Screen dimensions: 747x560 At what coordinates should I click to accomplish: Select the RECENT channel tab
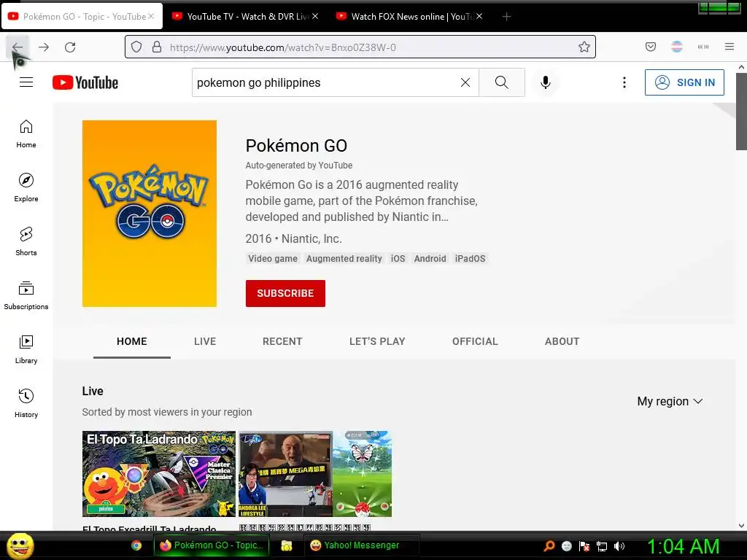click(282, 341)
